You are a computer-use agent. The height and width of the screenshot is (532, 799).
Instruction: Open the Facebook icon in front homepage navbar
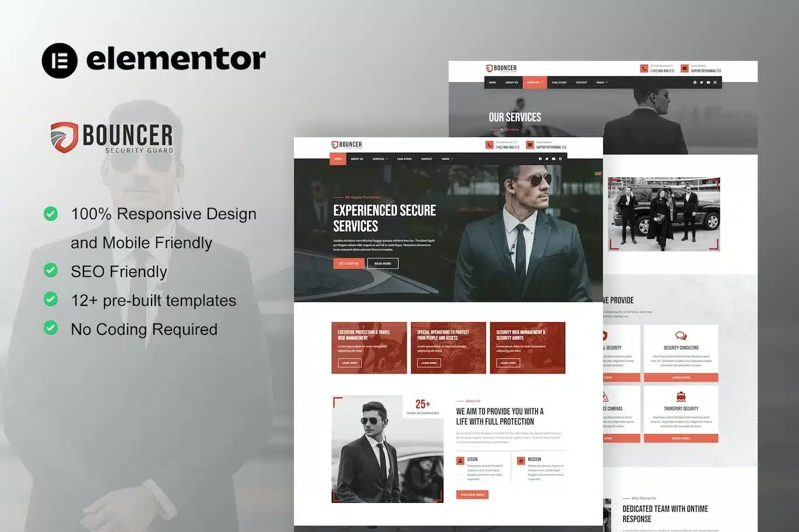(x=540, y=158)
